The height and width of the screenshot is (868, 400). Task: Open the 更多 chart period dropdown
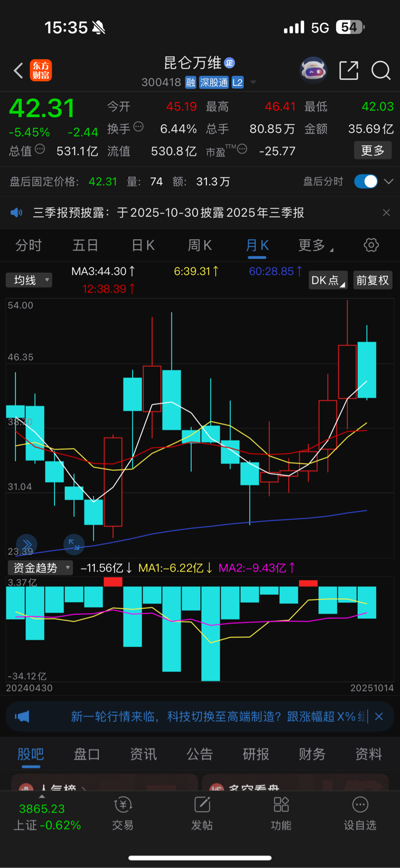(x=315, y=246)
